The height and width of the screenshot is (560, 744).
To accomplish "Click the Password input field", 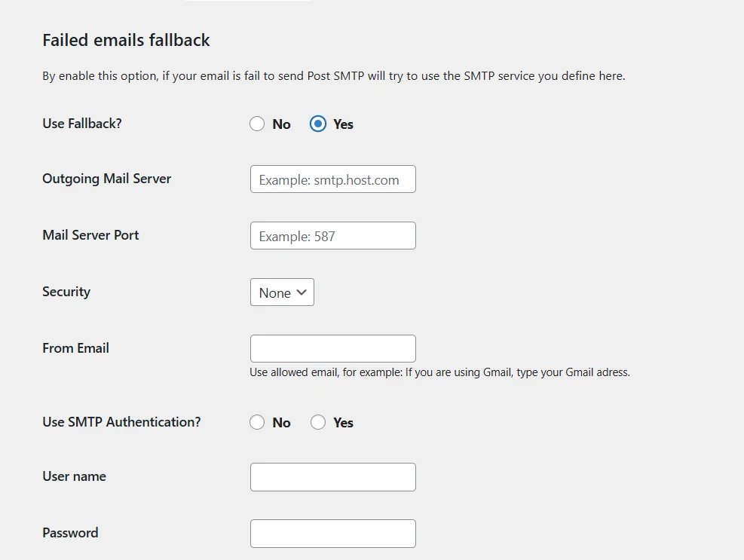I will point(332,533).
